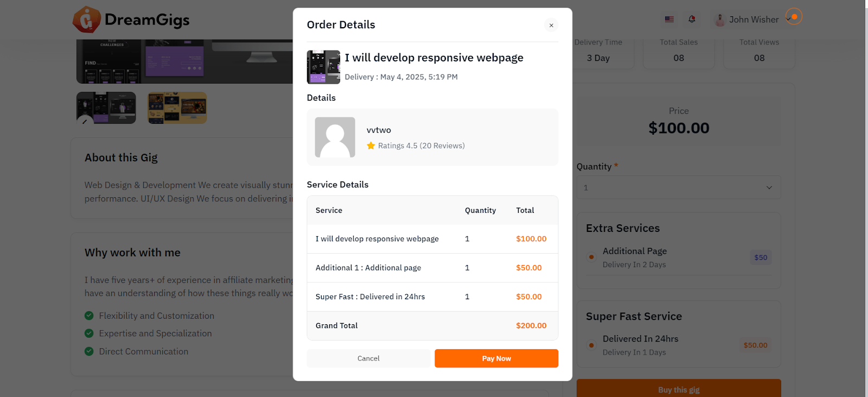Image resolution: width=868 pixels, height=397 pixels.
Task: Click John Wisher profile avatar
Action: (x=720, y=20)
